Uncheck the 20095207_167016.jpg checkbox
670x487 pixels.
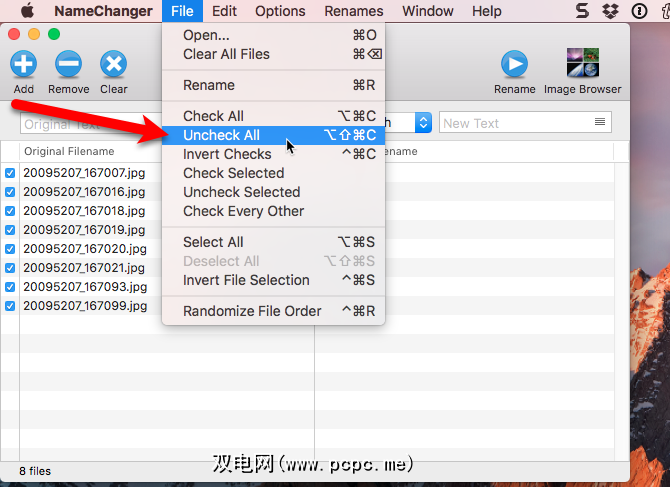coord(10,192)
